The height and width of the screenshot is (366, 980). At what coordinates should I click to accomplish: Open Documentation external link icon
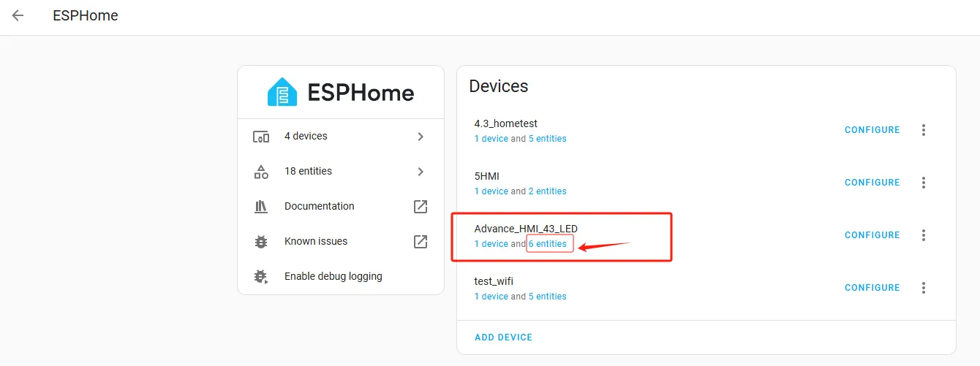point(421,207)
